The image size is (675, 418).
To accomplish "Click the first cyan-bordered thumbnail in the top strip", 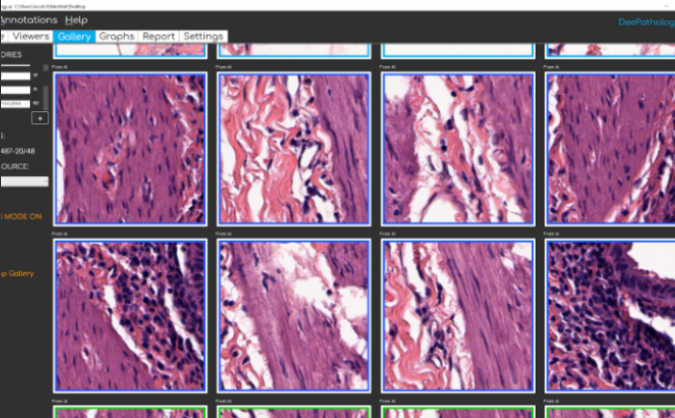I will click(x=130, y=50).
